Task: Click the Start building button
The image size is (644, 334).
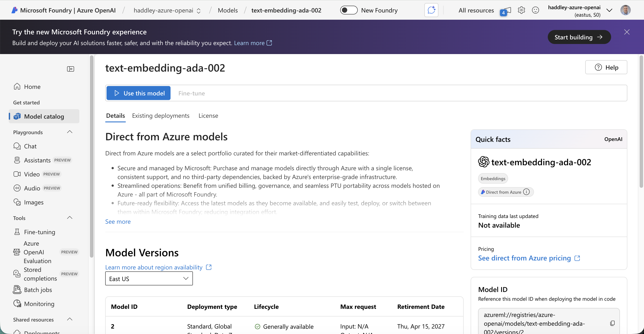Action: pos(579,37)
